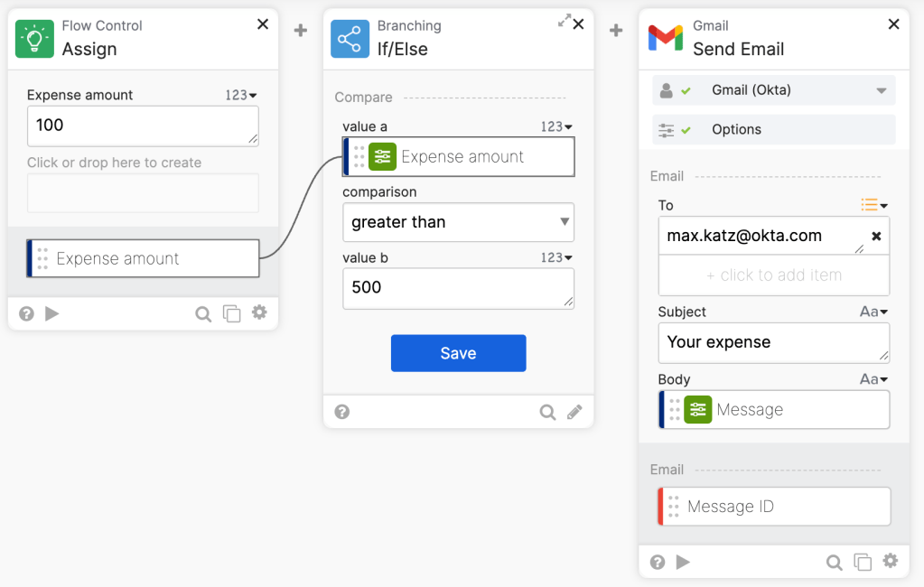This screenshot has width=924, height=587.
Task: Open help on the If/Else card
Action: click(342, 412)
